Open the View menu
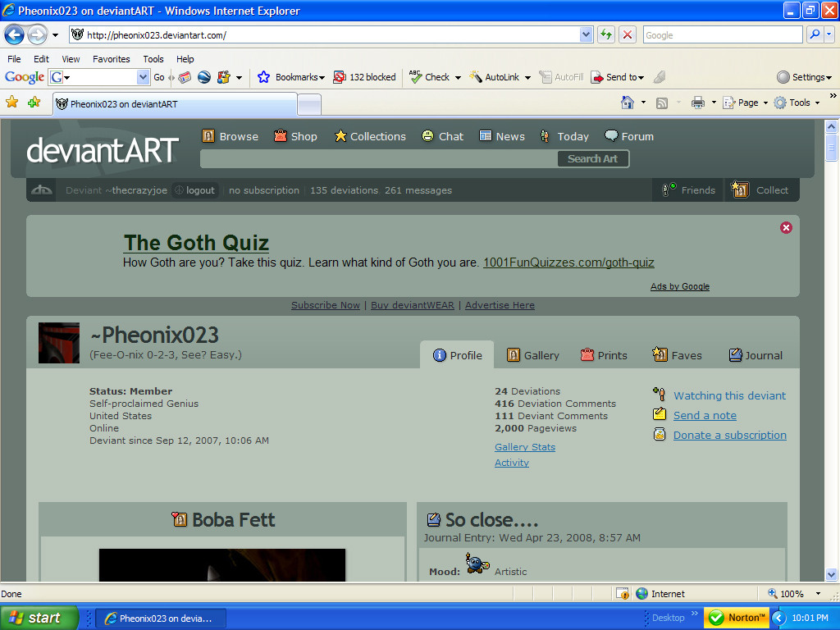The image size is (840, 630). 71,59
